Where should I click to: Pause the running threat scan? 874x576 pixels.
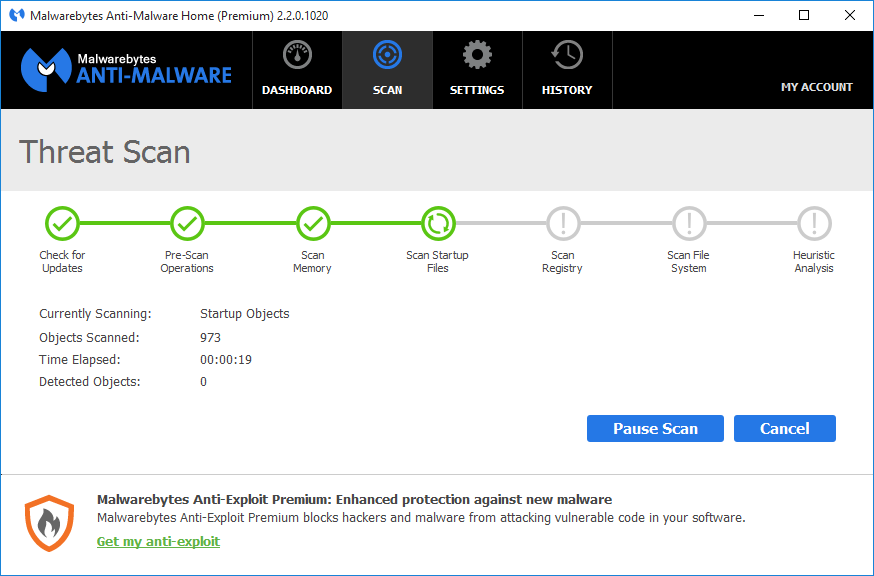click(x=655, y=428)
